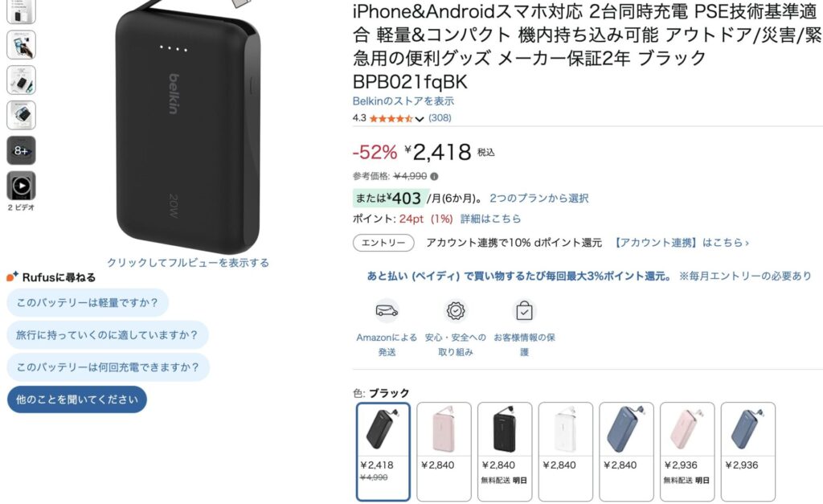Click 他のことを聞いてください button
Screen dimensions: 823x504
coord(77,400)
